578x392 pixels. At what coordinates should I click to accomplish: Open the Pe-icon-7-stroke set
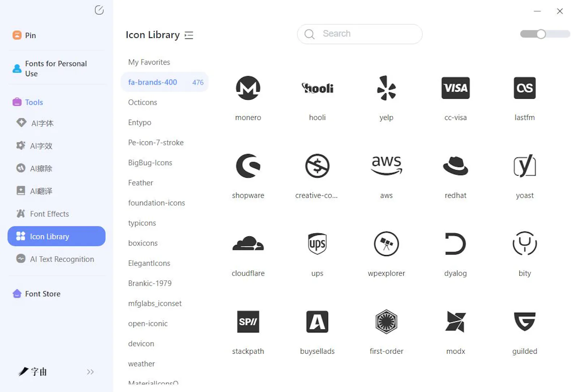pyautogui.click(x=156, y=143)
